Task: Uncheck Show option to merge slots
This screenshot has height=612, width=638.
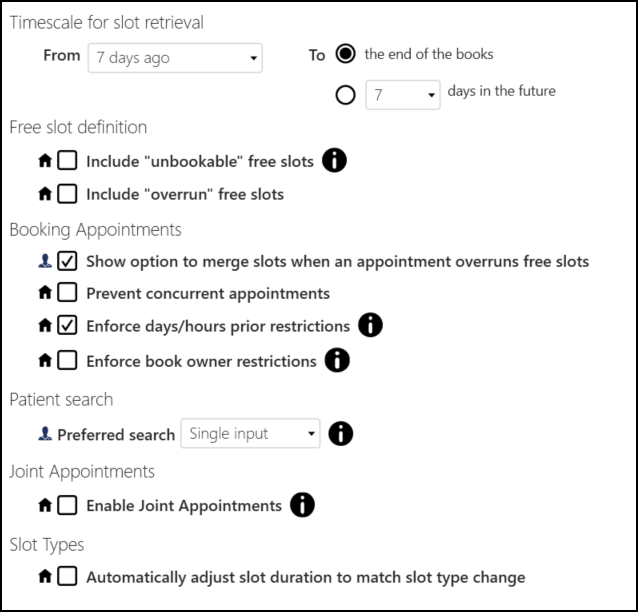Action: tap(67, 261)
